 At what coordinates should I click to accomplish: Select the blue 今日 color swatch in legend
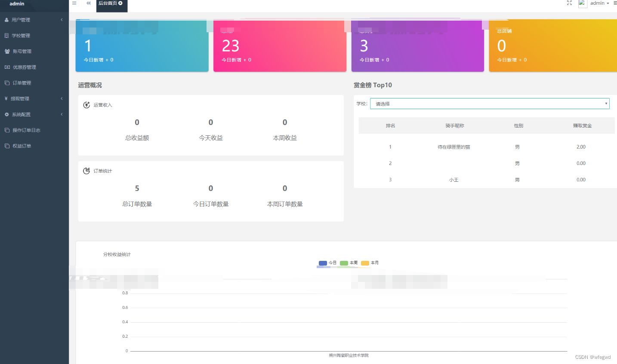[323, 263]
